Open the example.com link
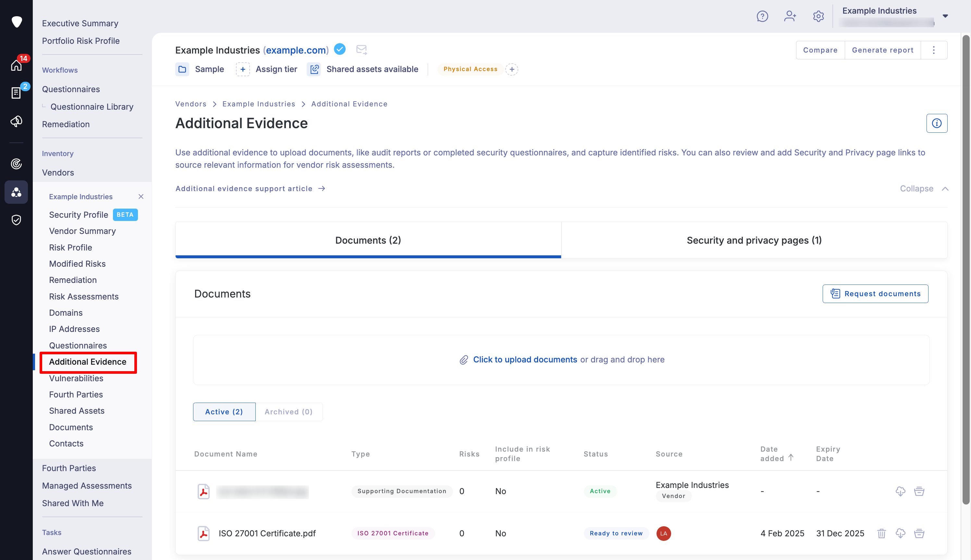The width and height of the screenshot is (971, 560). (296, 50)
